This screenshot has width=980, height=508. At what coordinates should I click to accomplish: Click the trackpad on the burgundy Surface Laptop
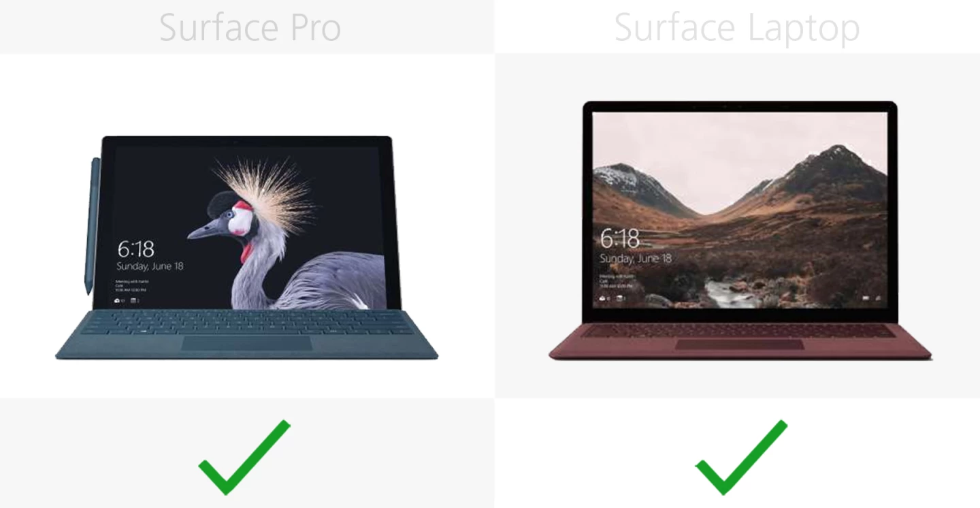click(739, 345)
